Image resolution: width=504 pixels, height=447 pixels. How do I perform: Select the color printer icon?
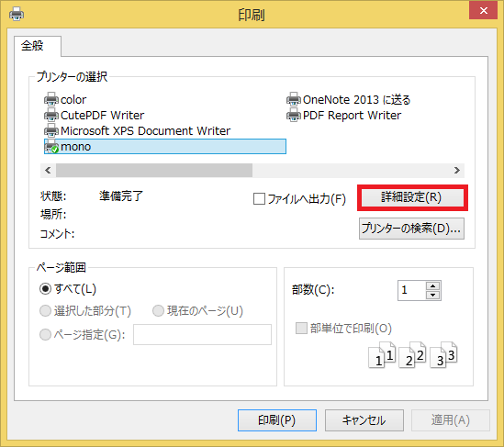[51, 99]
